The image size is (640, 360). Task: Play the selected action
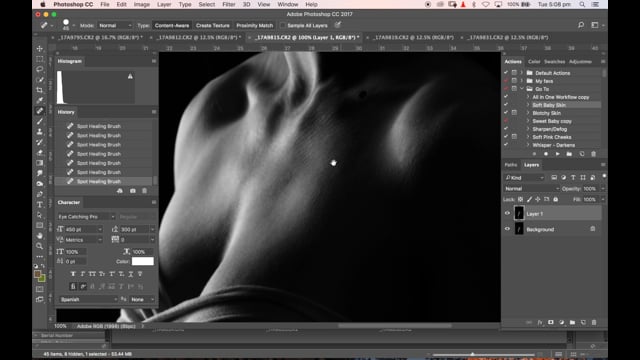tap(558, 154)
